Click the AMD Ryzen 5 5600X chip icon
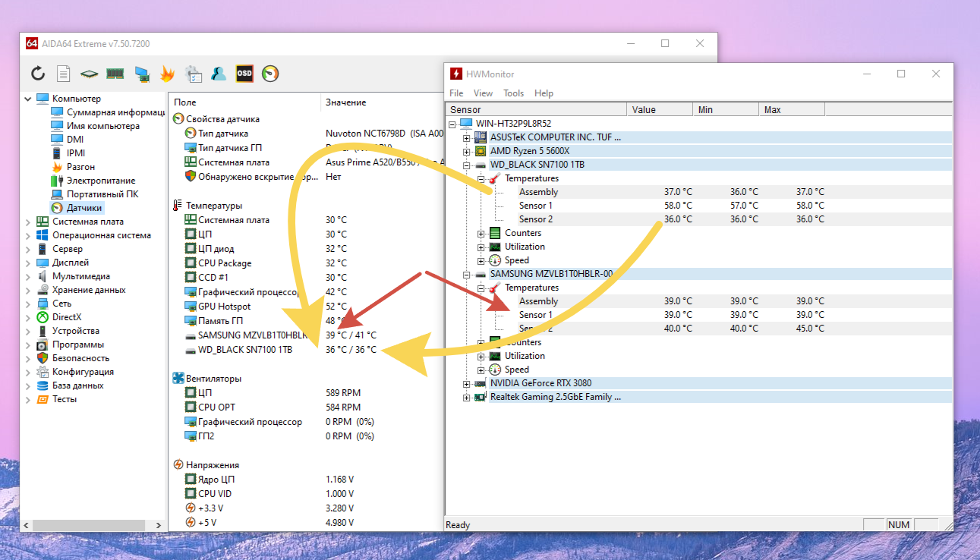980x560 pixels. (x=481, y=151)
